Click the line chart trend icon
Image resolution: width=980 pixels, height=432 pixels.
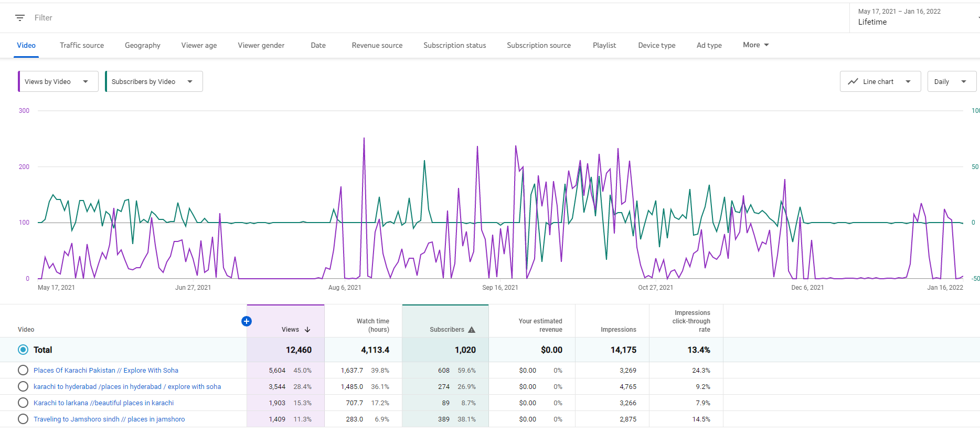coord(853,81)
